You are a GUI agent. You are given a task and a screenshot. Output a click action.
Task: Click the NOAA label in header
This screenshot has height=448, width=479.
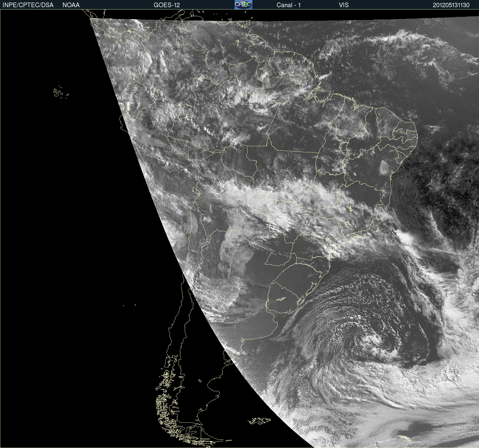tap(71, 5)
